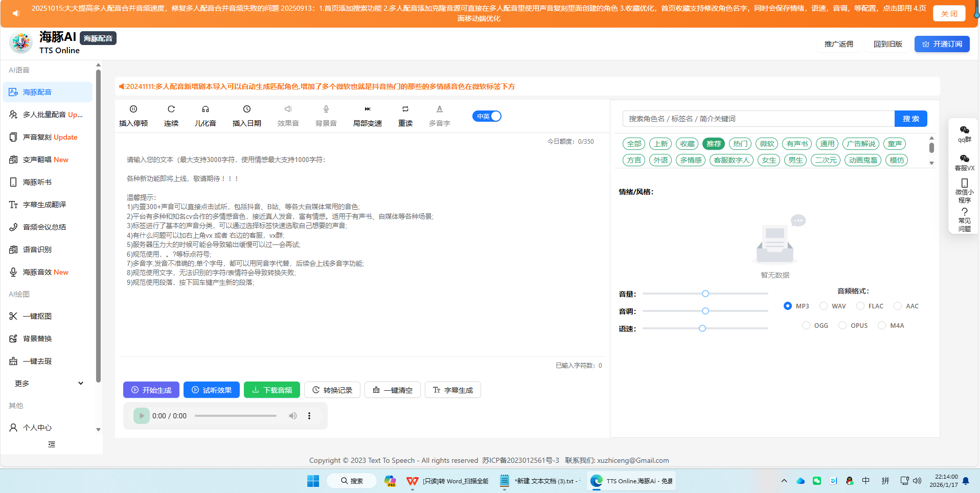Click the 儿化音 toolbar icon
980x493 pixels.
click(x=206, y=115)
